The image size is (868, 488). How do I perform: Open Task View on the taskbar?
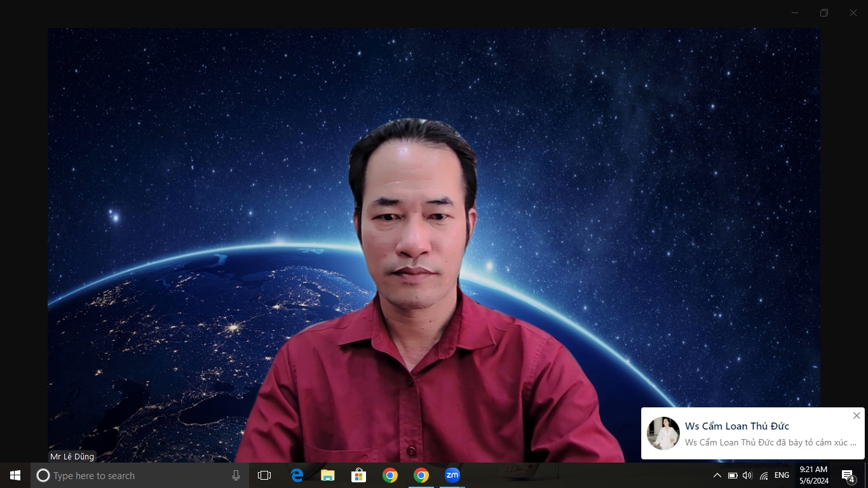click(264, 475)
